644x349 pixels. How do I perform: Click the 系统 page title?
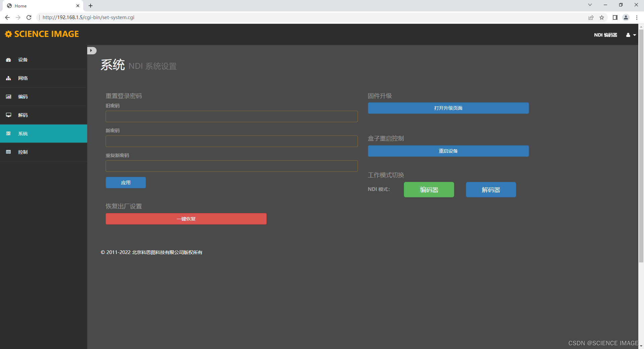click(113, 65)
